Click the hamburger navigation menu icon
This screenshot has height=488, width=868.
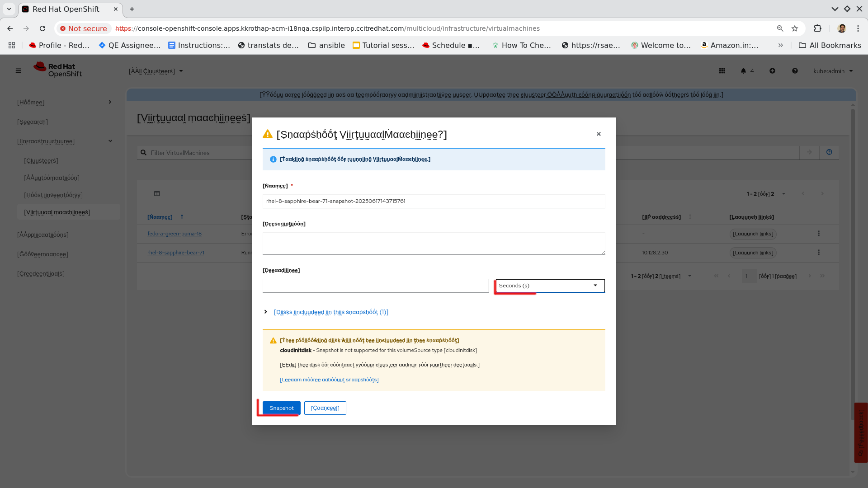coord(18,71)
